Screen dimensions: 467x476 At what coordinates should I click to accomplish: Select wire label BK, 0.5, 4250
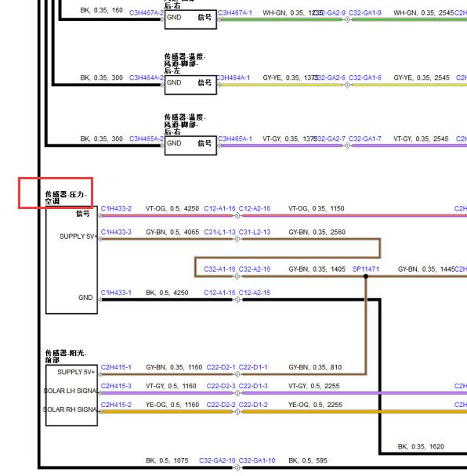pos(167,293)
